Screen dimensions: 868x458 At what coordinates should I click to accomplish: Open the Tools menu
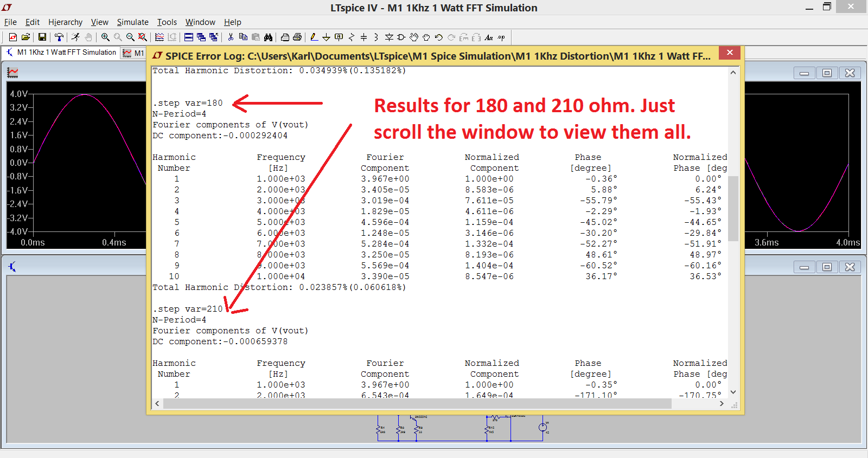167,22
